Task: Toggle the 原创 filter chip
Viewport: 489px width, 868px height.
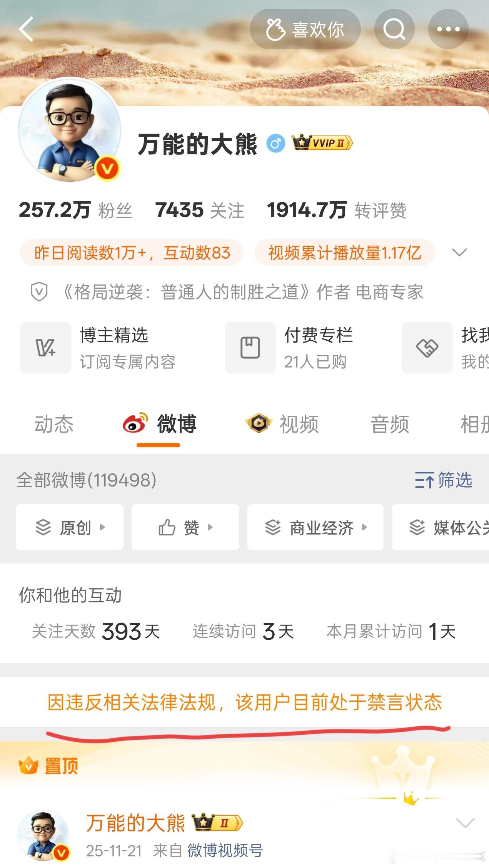Action: click(70, 527)
